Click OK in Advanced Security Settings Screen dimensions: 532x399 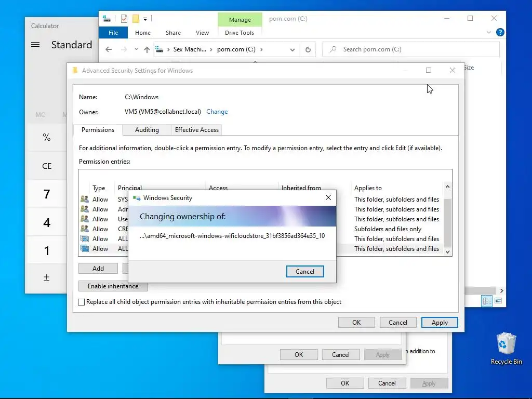click(x=356, y=322)
